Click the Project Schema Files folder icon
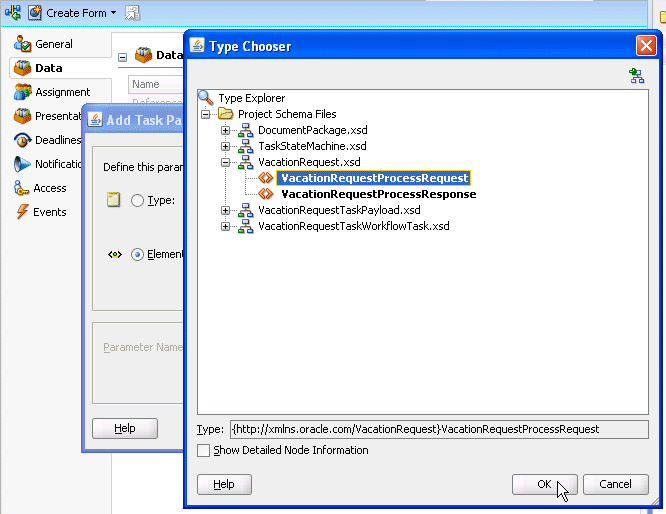Viewport: 666px width, 514px height. pyautogui.click(x=226, y=114)
